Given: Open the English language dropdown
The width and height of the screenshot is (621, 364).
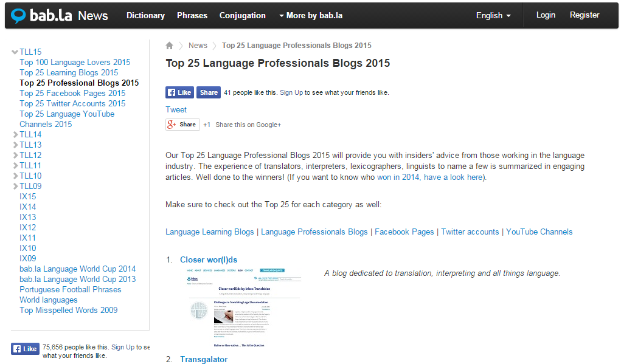Looking at the screenshot, I should click(493, 15).
